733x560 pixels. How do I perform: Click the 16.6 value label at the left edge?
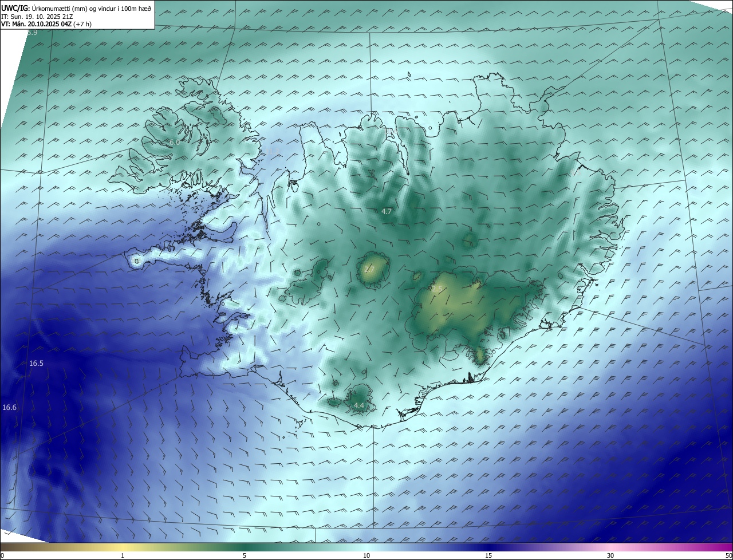pos(9,407)
